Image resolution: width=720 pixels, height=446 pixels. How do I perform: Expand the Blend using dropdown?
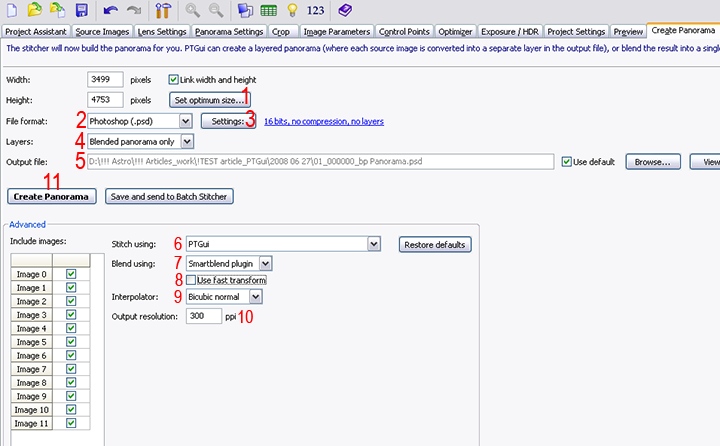click(265, 263)
